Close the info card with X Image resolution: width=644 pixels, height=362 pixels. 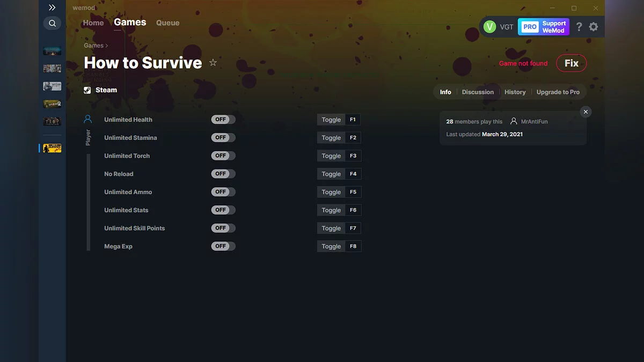[586, 112]
